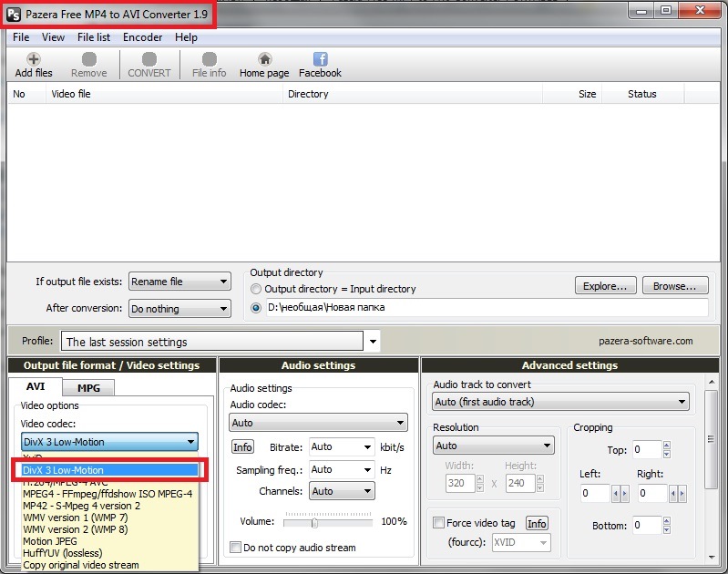728x574 pixels.
Task: Click the Cropping Top value field
Action: (647, 449)
